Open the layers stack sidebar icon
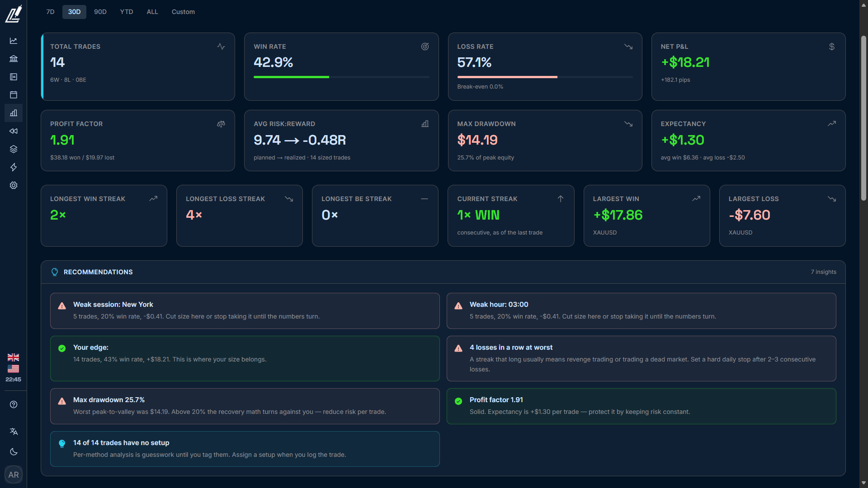 (x=14, y=149)
